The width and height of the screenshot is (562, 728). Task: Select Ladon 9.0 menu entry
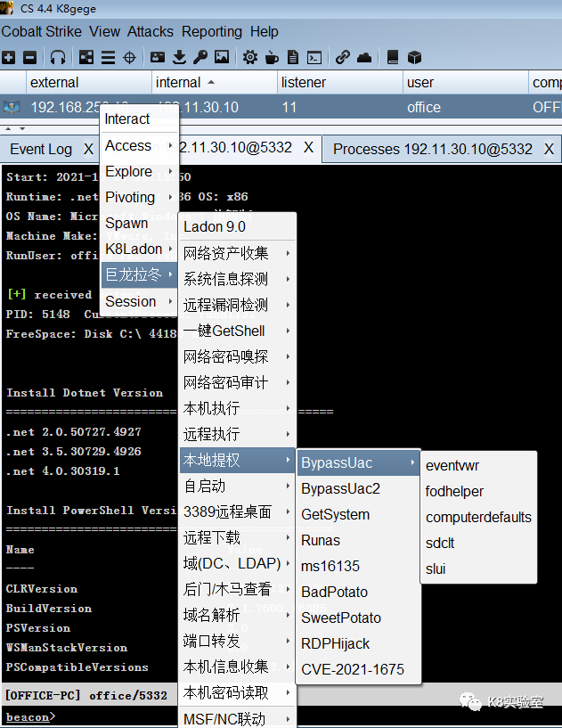(237, 227)
